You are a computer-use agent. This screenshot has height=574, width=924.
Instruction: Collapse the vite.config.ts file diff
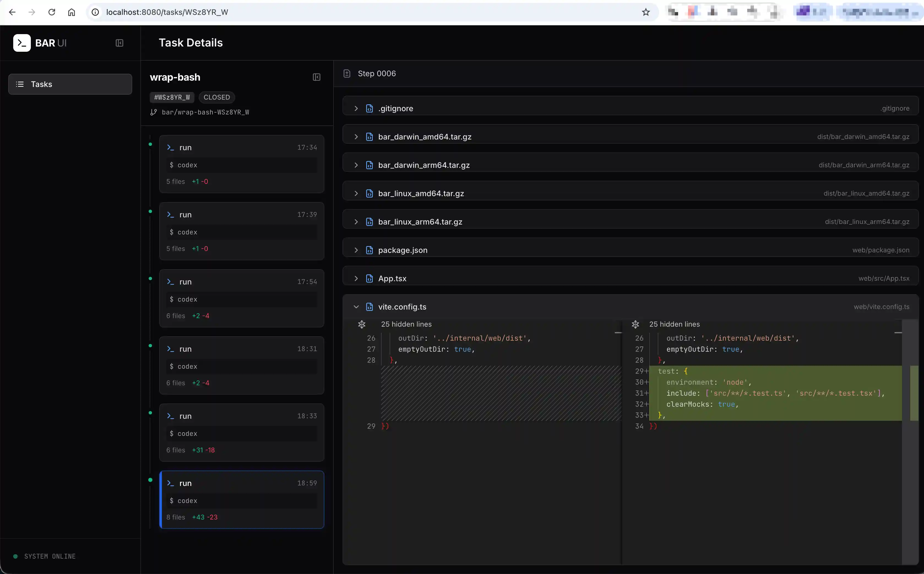(356, 307)
